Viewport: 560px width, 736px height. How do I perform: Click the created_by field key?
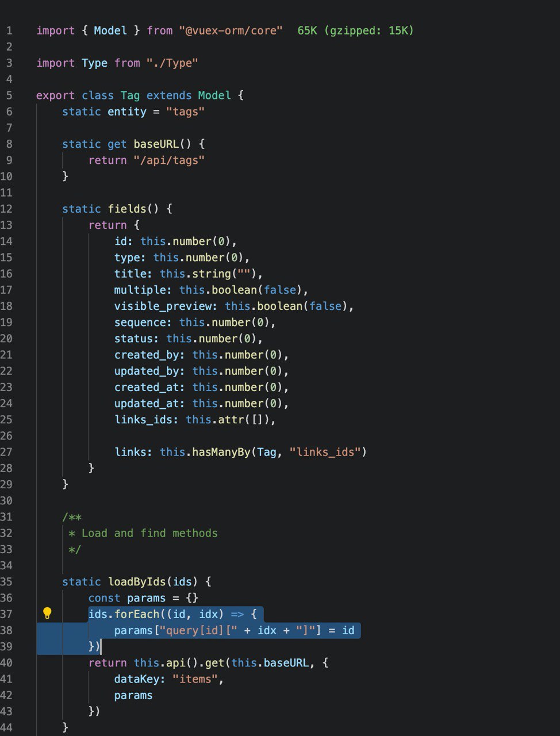click(x=149, y=354)
